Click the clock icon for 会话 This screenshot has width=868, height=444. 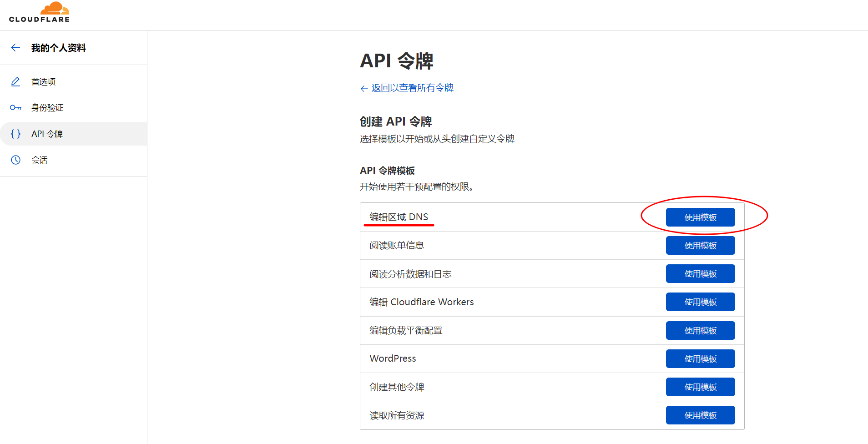(15, 160)
